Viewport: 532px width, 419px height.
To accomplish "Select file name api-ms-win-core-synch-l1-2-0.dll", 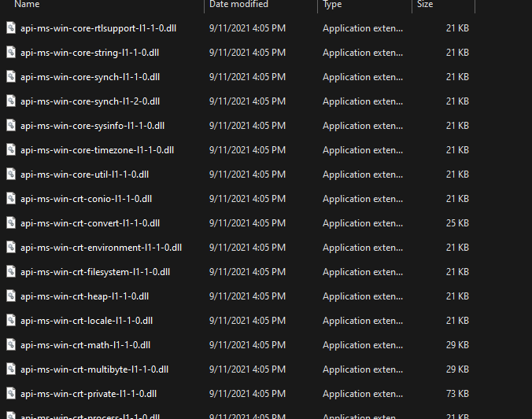I will coord(90,101).
